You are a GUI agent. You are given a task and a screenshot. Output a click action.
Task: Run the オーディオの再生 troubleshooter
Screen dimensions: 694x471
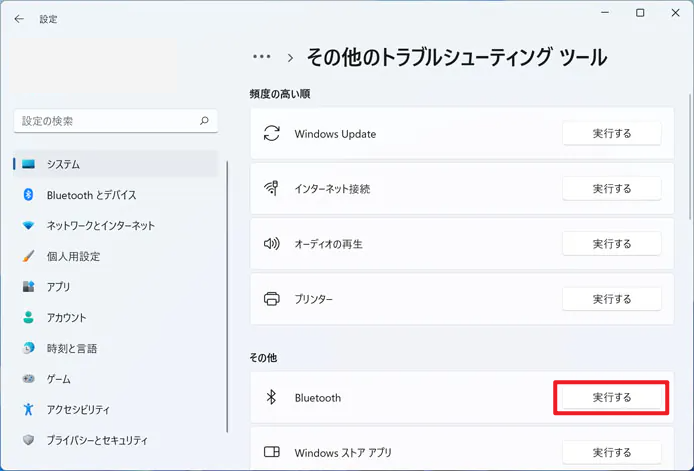tap(611, 244)
